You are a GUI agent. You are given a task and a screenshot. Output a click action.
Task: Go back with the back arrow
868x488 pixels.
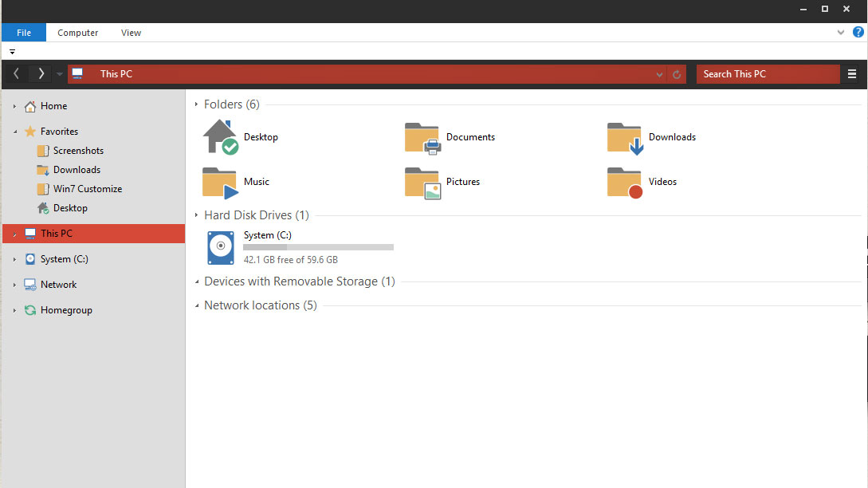[x=17, y=73]
